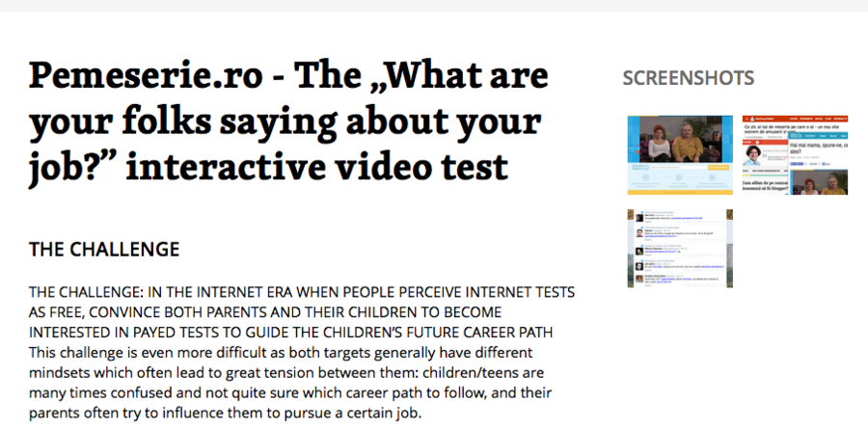
Task: Click the gray bar at the page top
Action: click(434, 6)
